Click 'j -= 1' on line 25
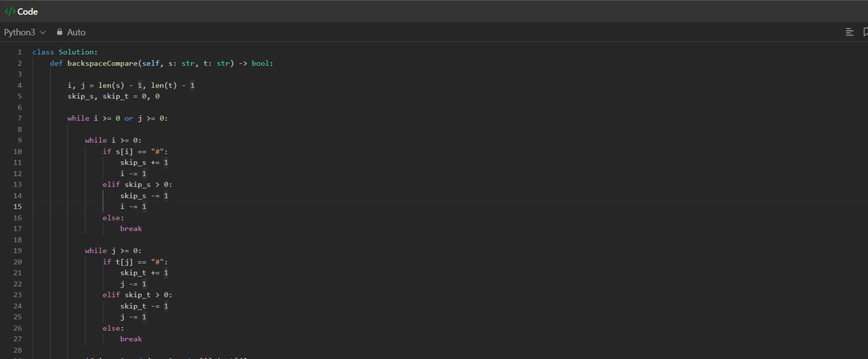This screenshot has height=359, width=868. pos(133,317)
